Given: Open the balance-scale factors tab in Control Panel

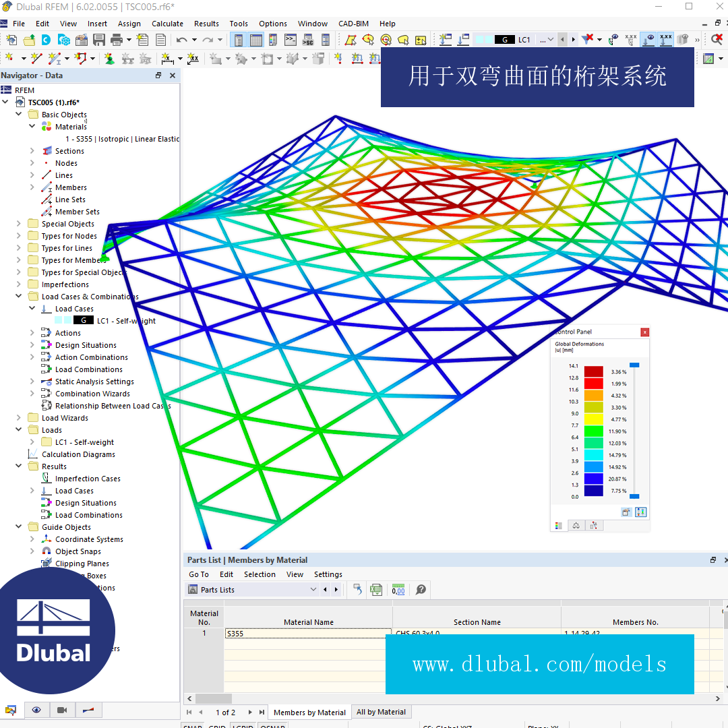Looking at the screenshot, I should coord(576,526).
